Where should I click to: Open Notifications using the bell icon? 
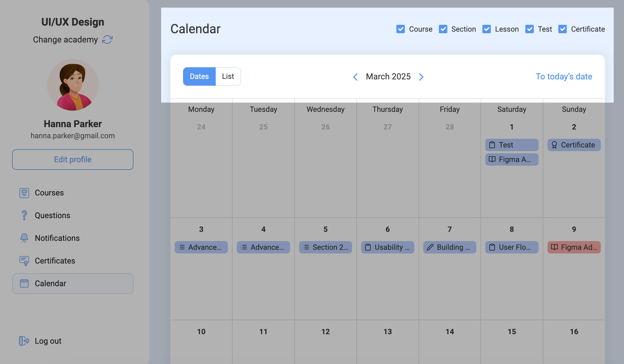[x=24, y=238]
